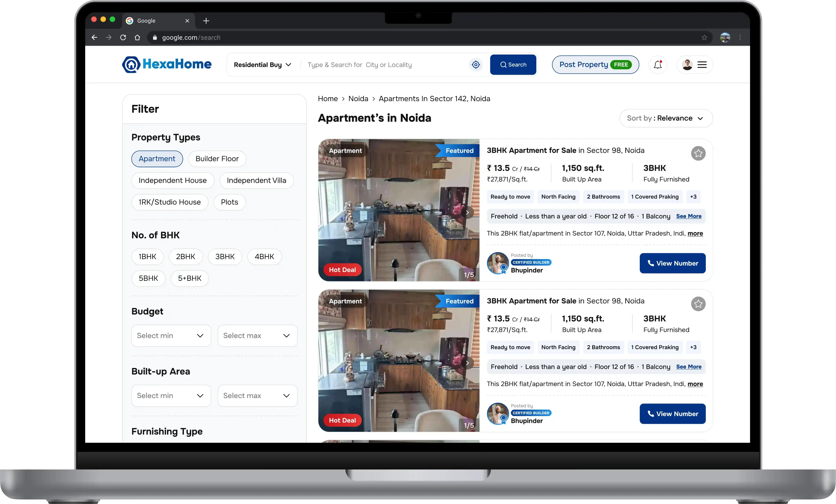Open the notifications bell
The image size is (836, 504).
(x=658, y=64)
